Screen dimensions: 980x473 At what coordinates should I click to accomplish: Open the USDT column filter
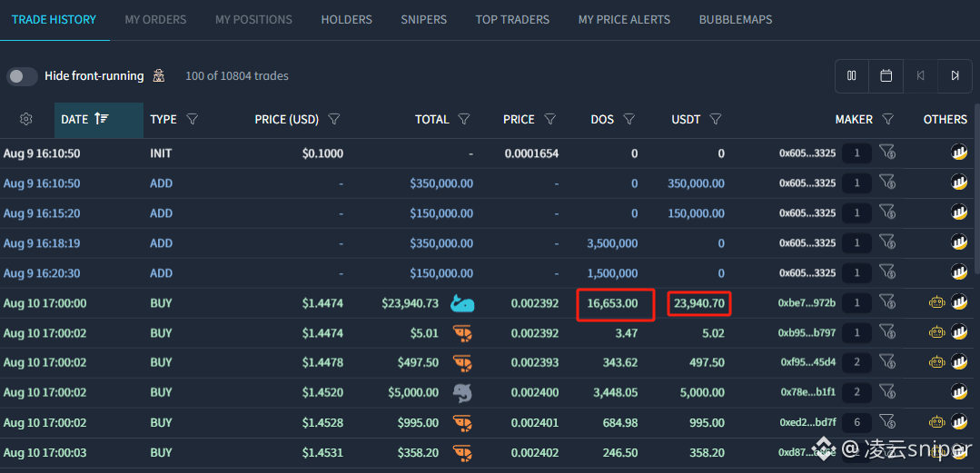[x=717, y=119]
